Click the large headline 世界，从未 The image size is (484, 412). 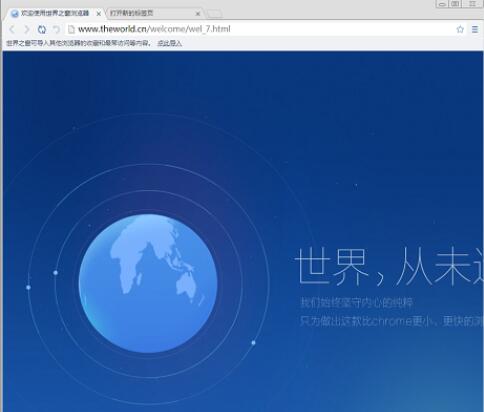pyautogui.click(x=389, y=267)
